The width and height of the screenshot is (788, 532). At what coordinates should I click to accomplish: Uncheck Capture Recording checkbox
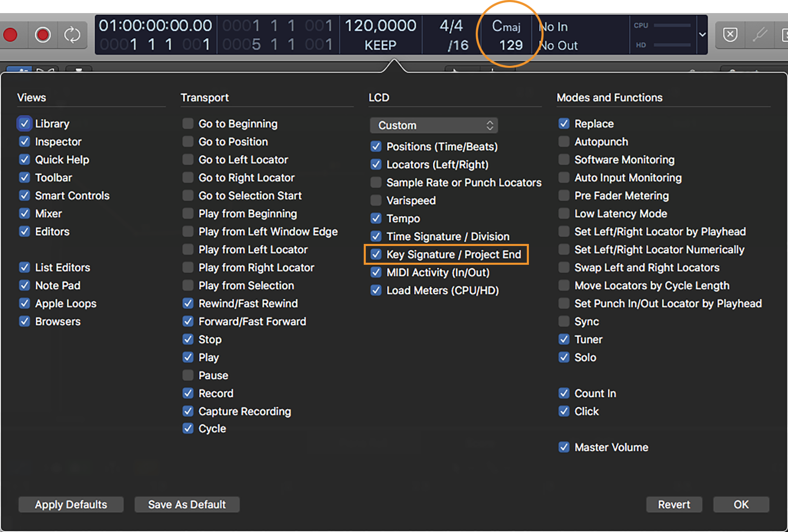(188, 411)
